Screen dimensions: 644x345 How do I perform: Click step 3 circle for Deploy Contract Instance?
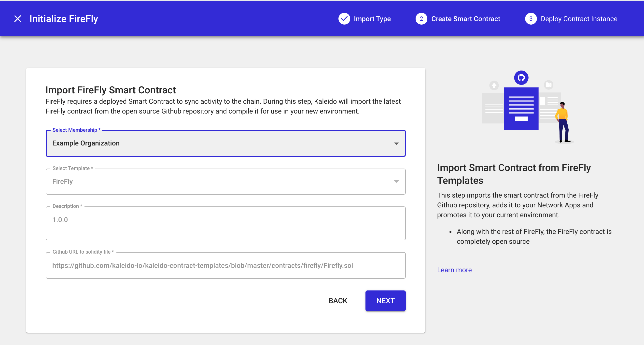(x=531, y=19)
